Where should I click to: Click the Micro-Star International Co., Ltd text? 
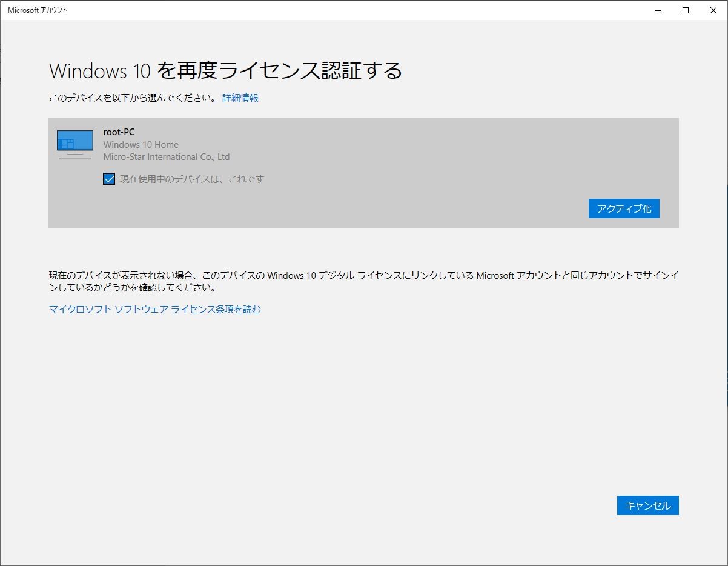pos(167,157)
